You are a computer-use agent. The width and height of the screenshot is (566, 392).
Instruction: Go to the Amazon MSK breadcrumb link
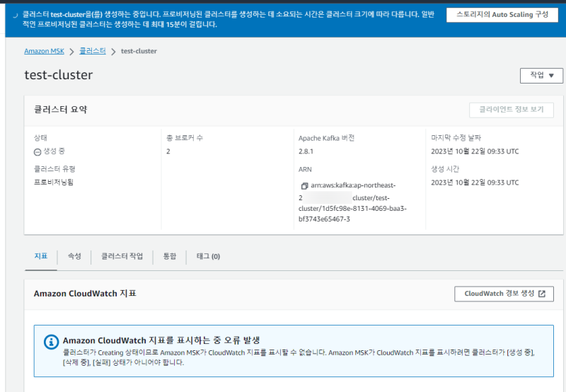pos(44,51)
